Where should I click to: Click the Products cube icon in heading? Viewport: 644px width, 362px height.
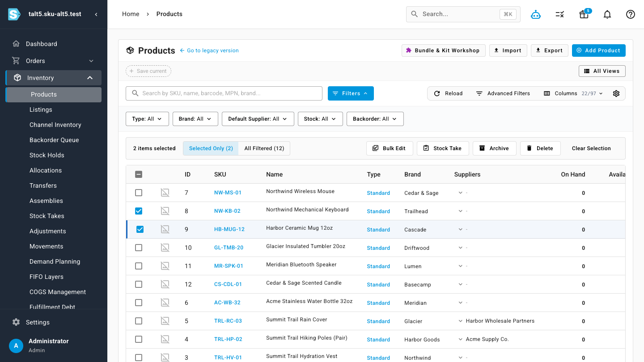(130, 51)
